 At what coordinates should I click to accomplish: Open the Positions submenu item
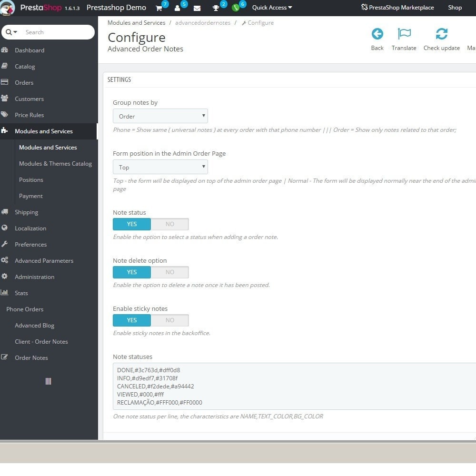coord(31,180)
